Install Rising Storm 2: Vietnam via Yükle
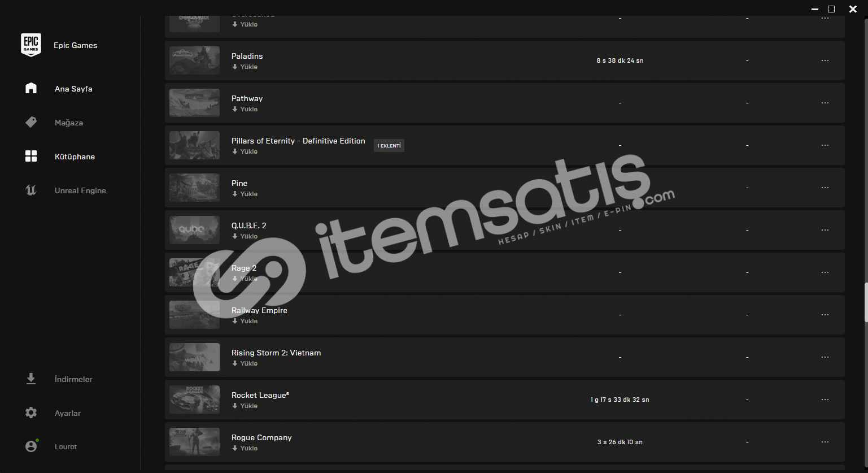Viewport: 868px width, 473px height. click(x=245, y=363)
